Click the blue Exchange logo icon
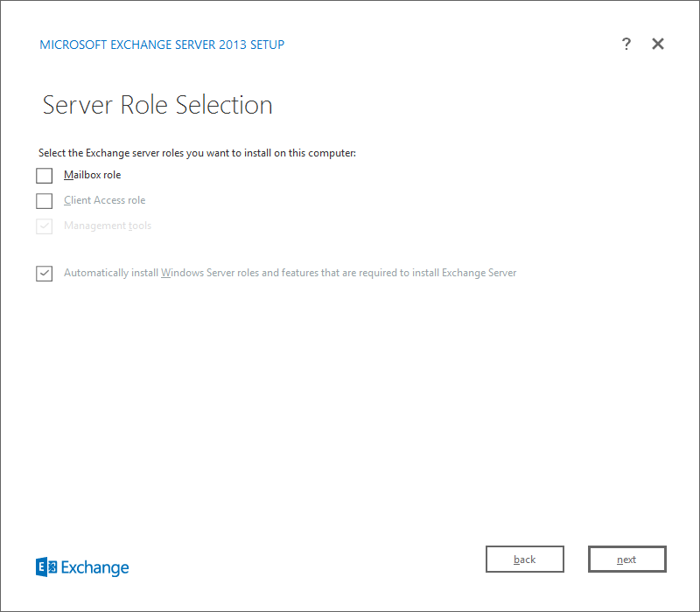Screen dimensions: 700x612 pyautogui.click(x=46, y=567)
